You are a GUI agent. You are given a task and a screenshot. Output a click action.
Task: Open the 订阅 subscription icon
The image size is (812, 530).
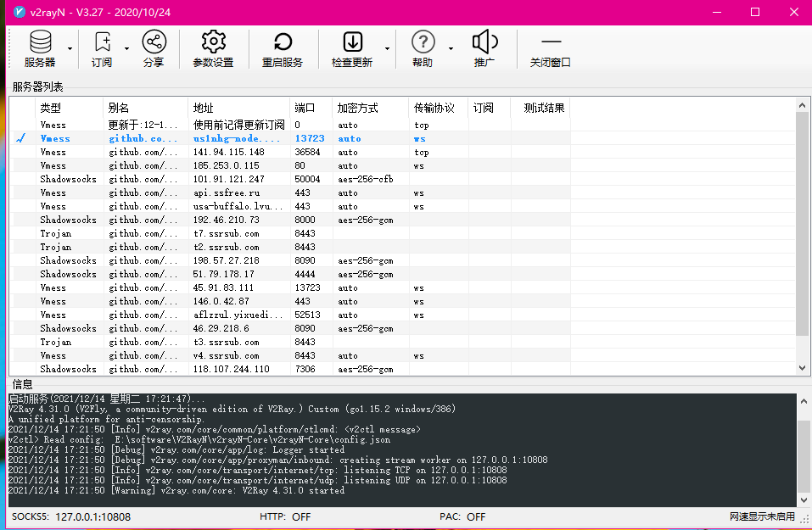102,48
